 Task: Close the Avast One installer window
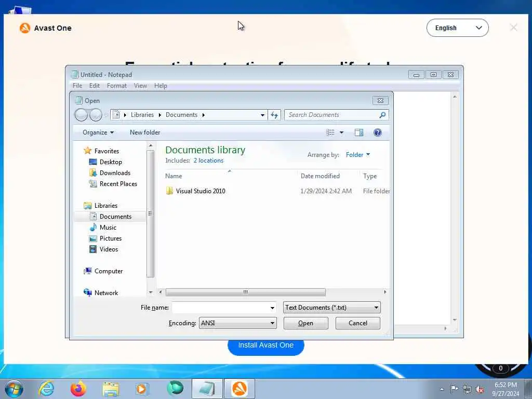[x=513, y=28]
